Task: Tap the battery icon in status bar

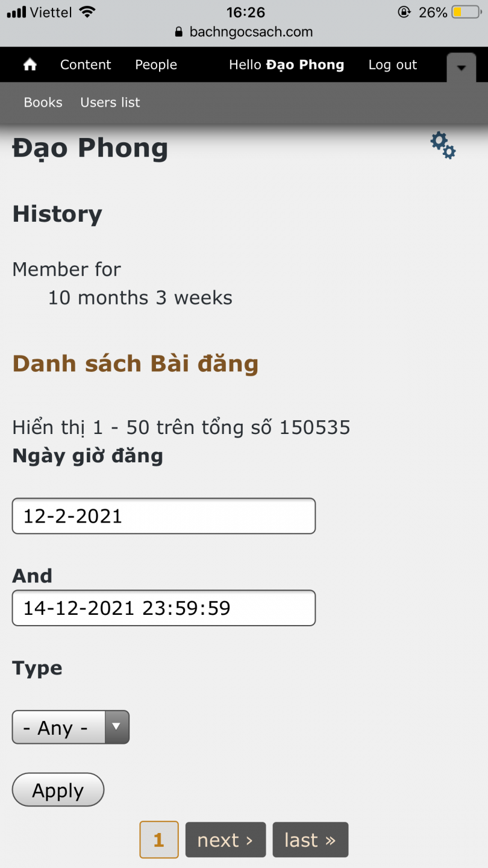Action: coord(466,12)
